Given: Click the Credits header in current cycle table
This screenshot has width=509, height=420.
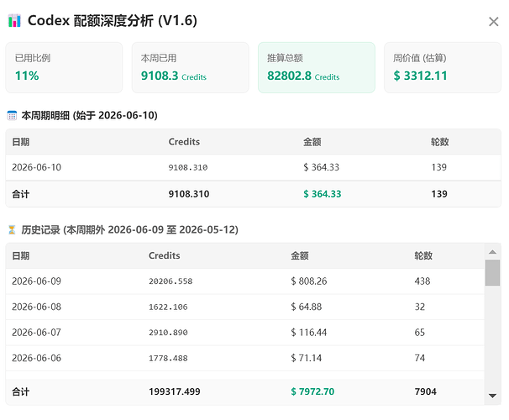Looking at the screenshot, I should pos(184,142).
